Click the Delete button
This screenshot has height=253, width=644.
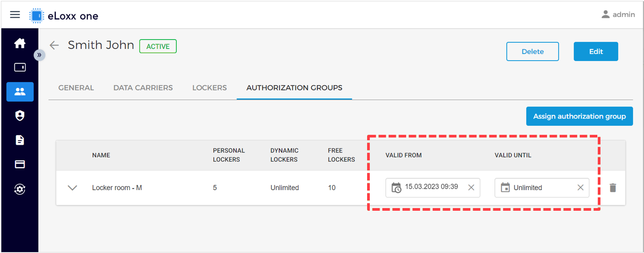[x=533, y=52]
